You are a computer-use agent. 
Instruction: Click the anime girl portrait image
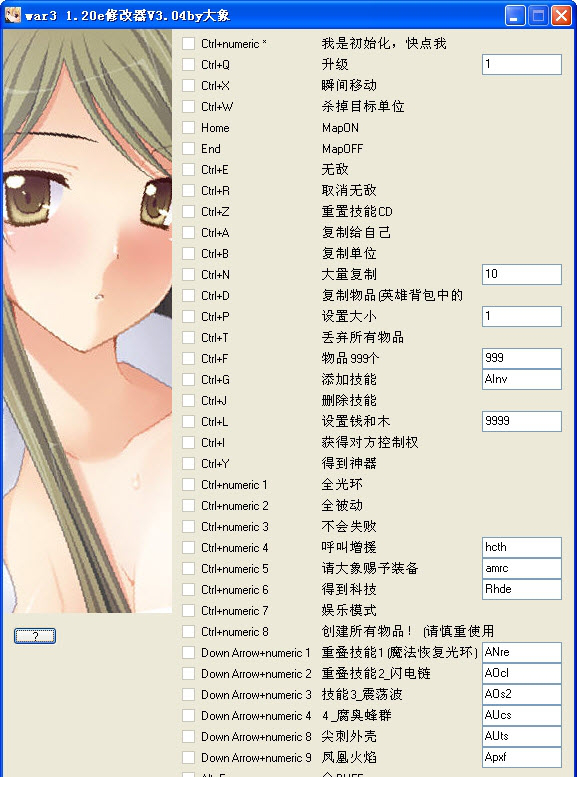coord(88,321)
